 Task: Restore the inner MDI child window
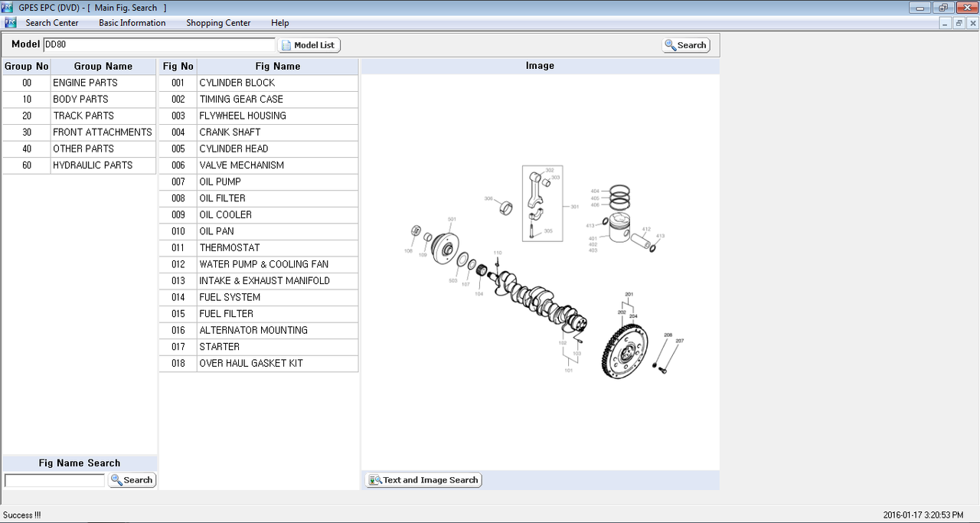[x=959, y=23]
